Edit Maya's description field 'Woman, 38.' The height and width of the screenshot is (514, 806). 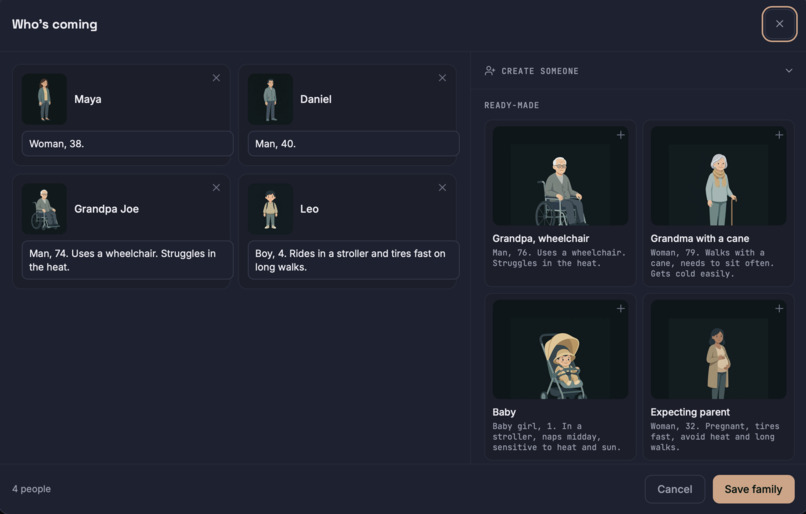click(x=127, y=144)
